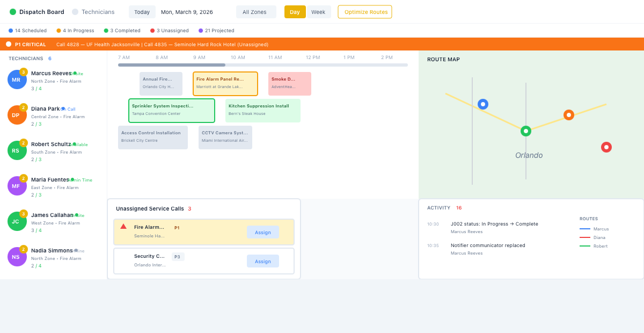Open the Mon, March 9, 2026 date selector
This screenshot has width=644, height=333.
point(187,11)
